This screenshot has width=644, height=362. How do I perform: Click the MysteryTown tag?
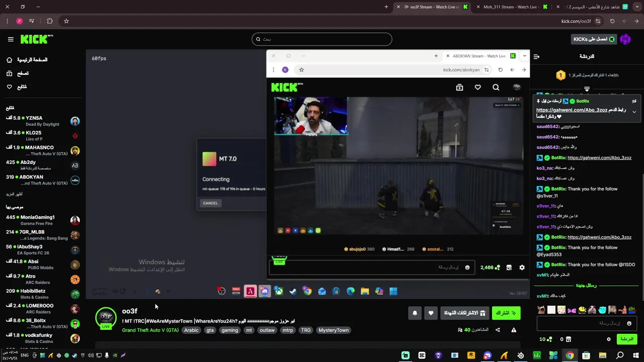pos(334,330)
